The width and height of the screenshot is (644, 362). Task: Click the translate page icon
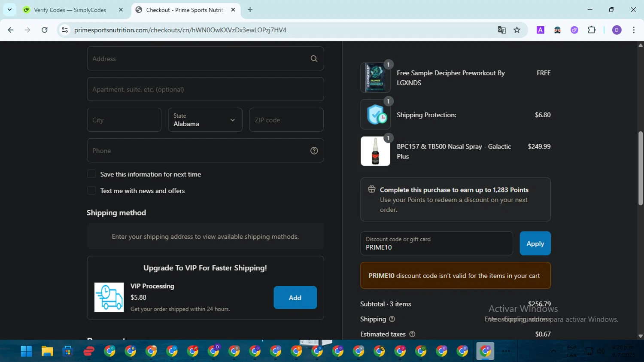[x=501, y=30]
